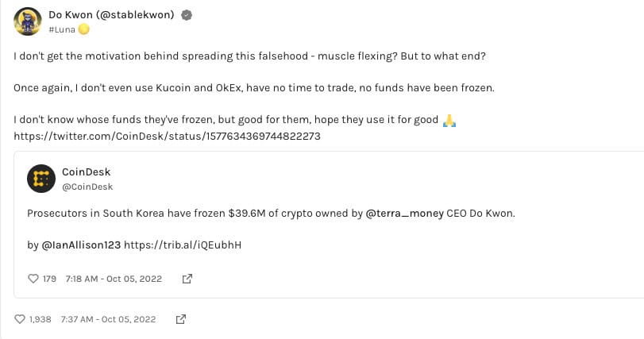Like the quoted CoinDesk tweet with 179 likes
This screenshot has height=339, width=644.
coord(33,279)
